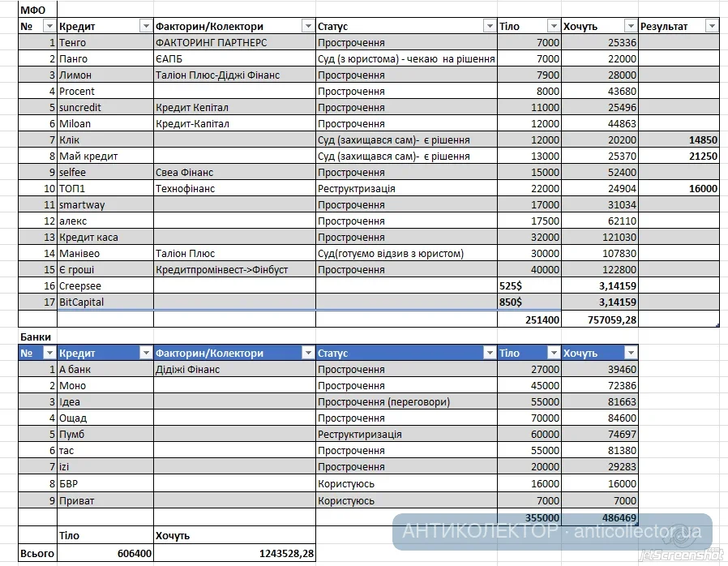This screenshot has height=566, width=728.
Task: Select the БВР bank cell
Action: point(105,483)
